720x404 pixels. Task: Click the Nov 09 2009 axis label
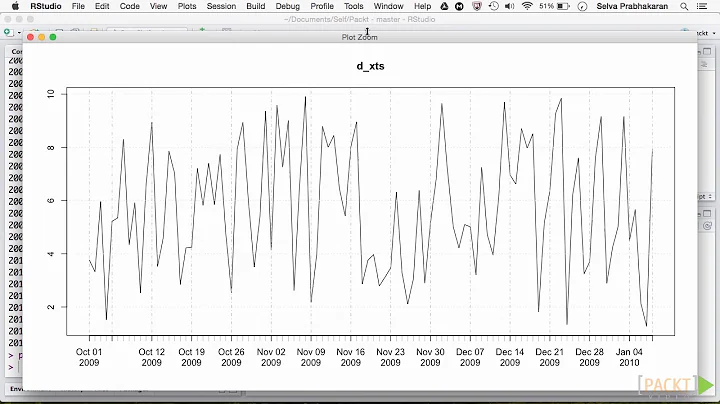(x=311, y=357)
